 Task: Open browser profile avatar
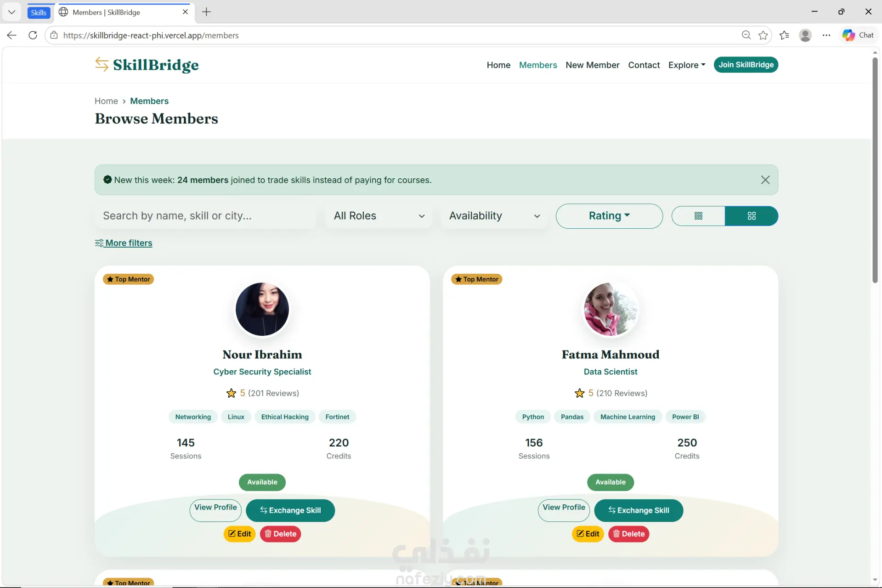805,35
